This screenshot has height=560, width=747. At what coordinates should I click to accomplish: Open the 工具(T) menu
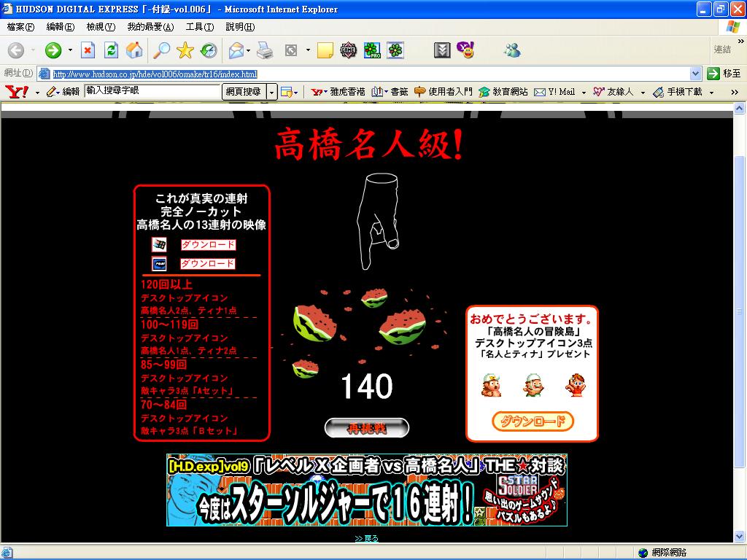coord(200,27)
